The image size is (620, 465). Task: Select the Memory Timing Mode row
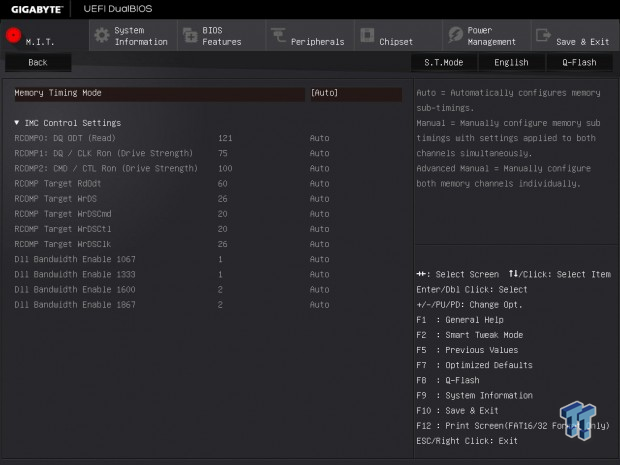pyautogui.click(x=208, y=93)
